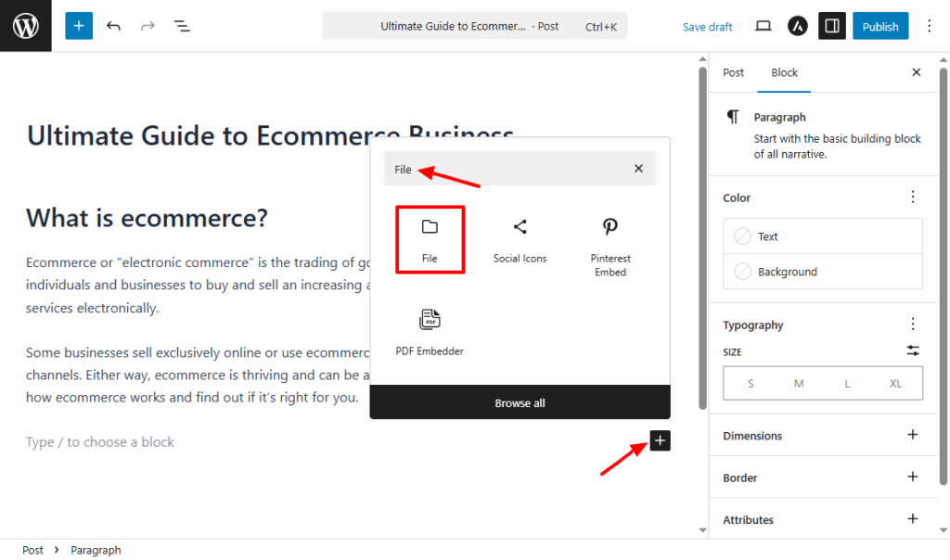Click the sidebar vertical scrollbar

point(943,276)
